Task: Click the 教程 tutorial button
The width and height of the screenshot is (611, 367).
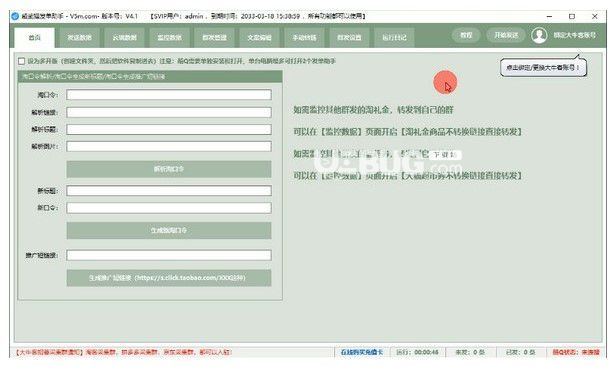Action: click(466, 35)
